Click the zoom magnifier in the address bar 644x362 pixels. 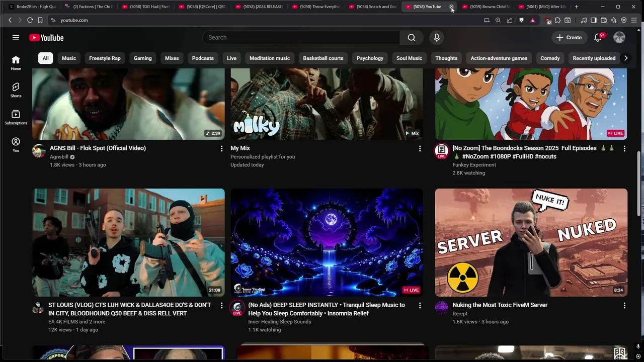click(498, 20)
